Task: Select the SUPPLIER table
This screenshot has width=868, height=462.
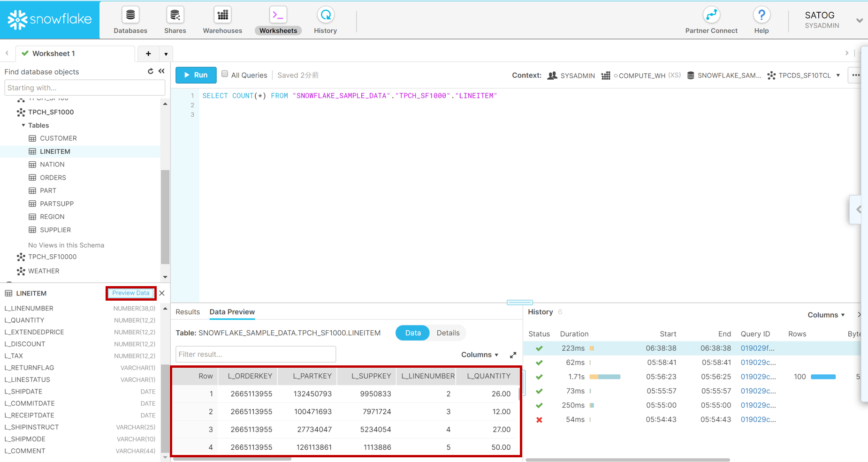Action: [x=55, y=230]
